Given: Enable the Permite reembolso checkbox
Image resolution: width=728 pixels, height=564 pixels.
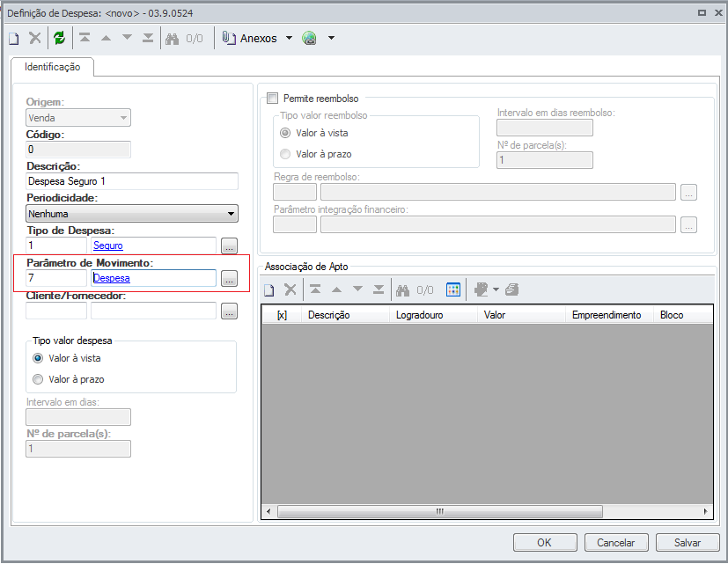Looking at the screenshot, I should (272, 99).
